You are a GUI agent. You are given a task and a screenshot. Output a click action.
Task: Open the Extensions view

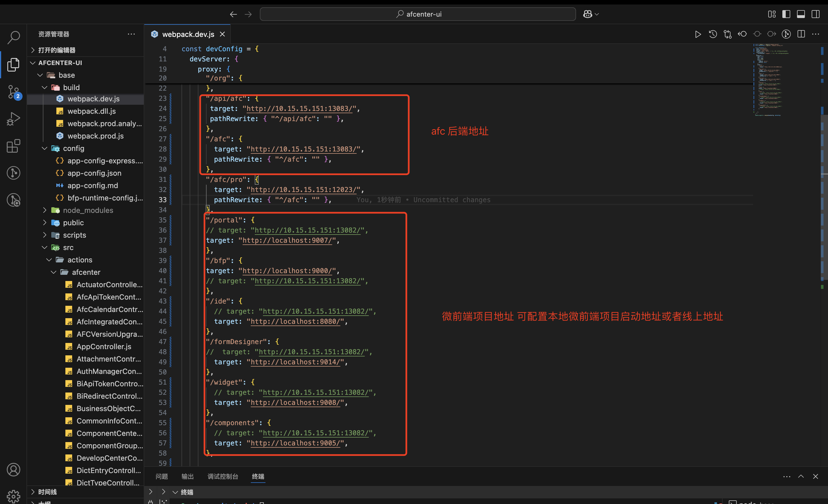(14, 146)
